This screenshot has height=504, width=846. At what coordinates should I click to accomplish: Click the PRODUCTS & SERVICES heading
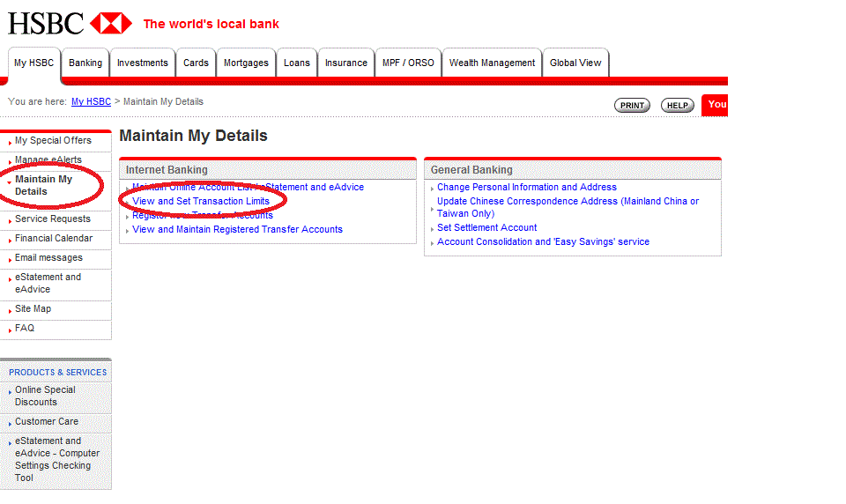pyautogui.click(x=58, y=373)
